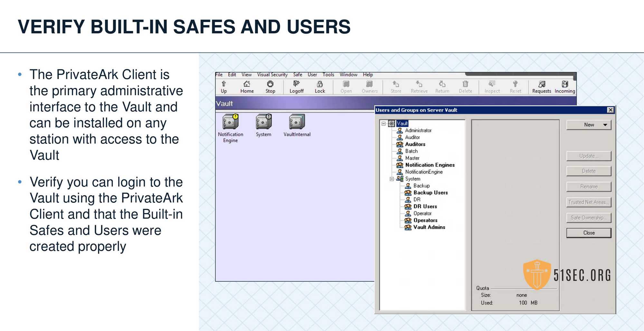Click the Safe Ownership... button
This screenshot has height=331, width=644.
pyautogui.click(x=589, y=218)
